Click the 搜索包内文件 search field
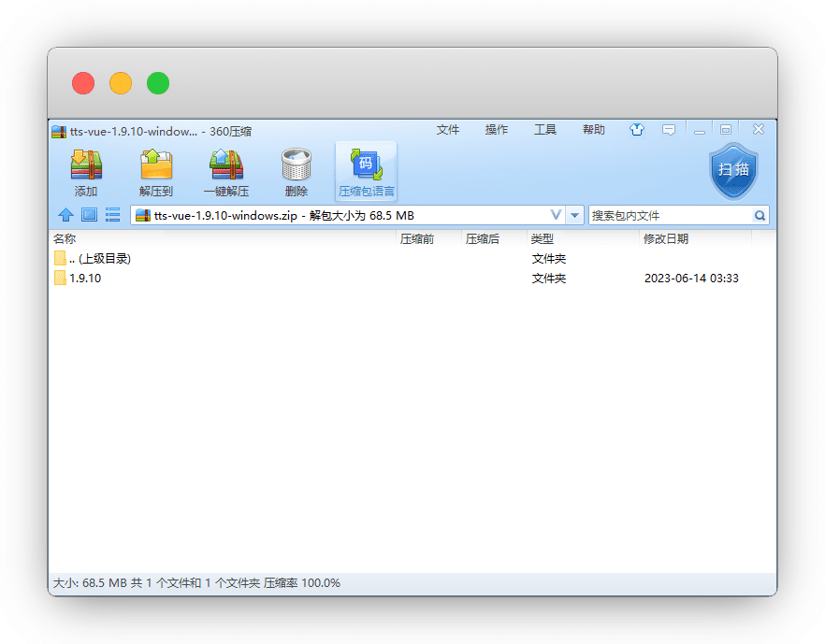The height and width of the screenshot is (644, 825). [x=671, y=215]
